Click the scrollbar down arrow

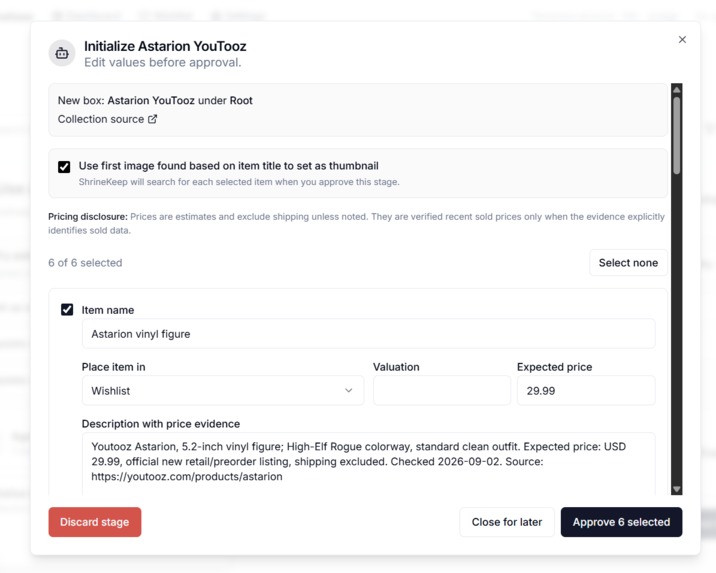677,489
